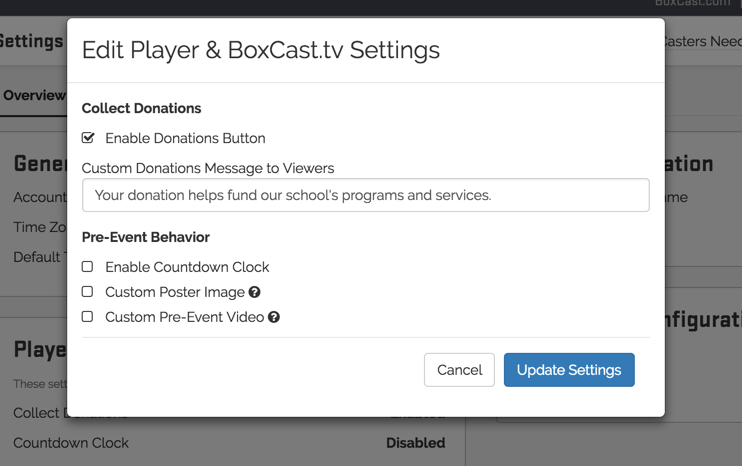The width and height of the screenshot is (742, 466).
Task: Open the BoxCast.com link at top
Action: 692,4
